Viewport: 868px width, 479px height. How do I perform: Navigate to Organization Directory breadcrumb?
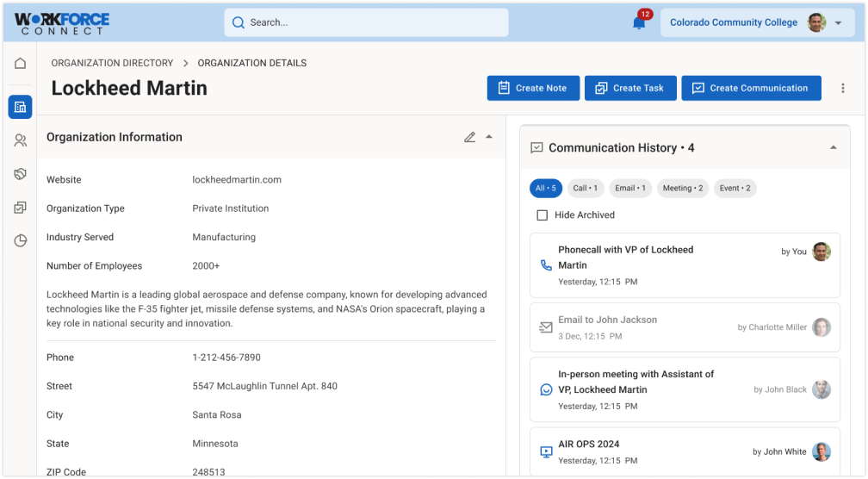pos(112,63)
